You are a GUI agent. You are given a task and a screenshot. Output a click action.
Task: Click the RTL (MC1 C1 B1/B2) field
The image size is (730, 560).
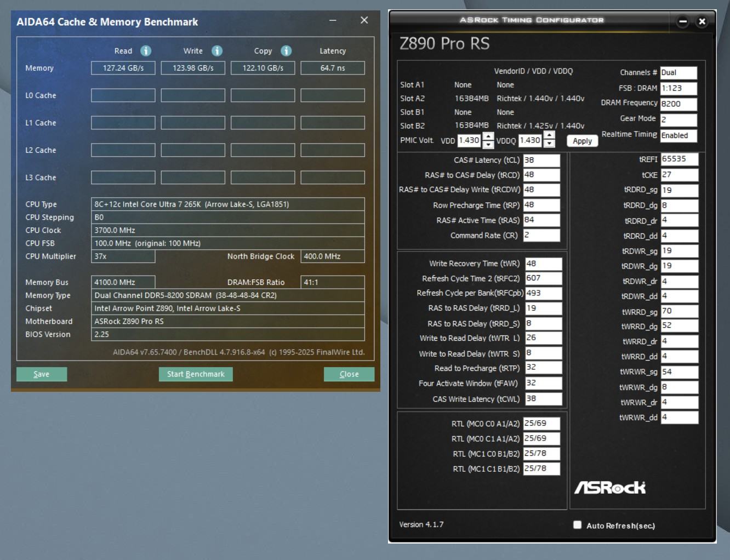[x=541, y=468]
